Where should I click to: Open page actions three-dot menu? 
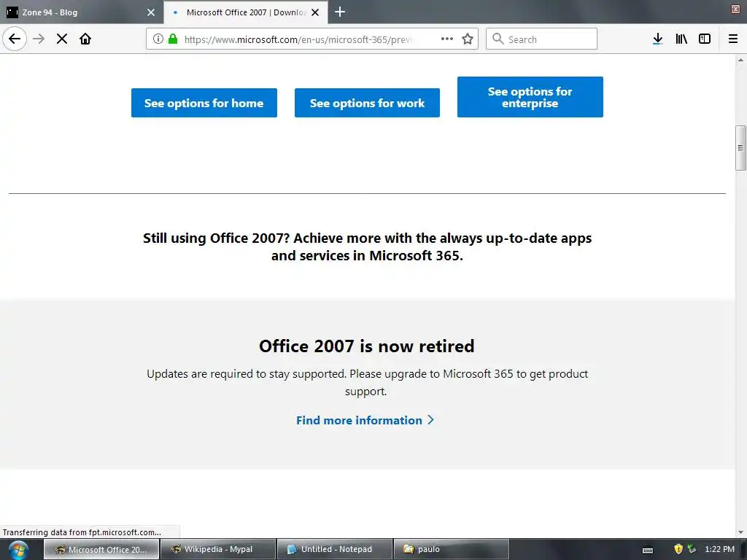pos(447,39)
